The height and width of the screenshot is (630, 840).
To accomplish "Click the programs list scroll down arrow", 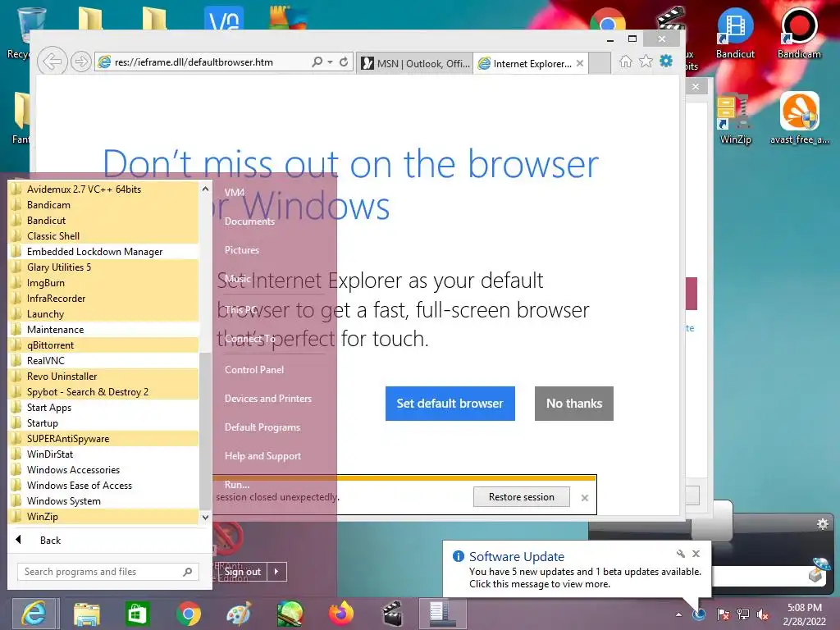I will click(x=205, y=518).
